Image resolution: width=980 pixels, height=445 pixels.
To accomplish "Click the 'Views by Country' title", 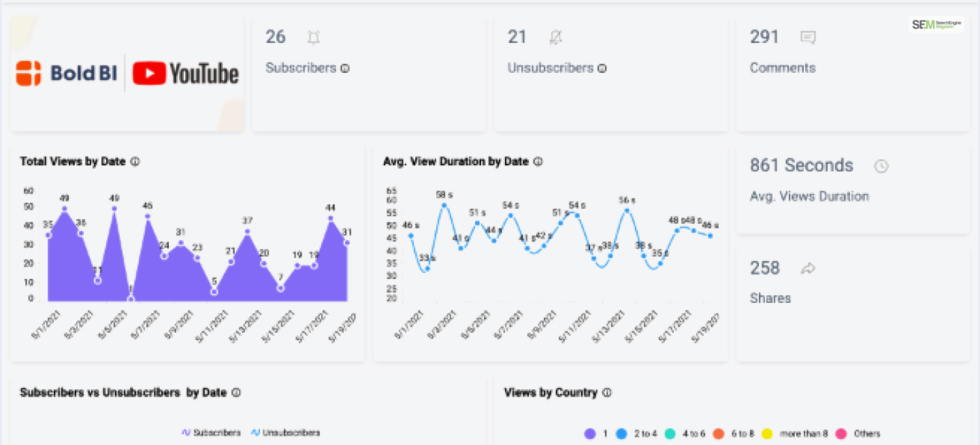I will pos(551,393).
